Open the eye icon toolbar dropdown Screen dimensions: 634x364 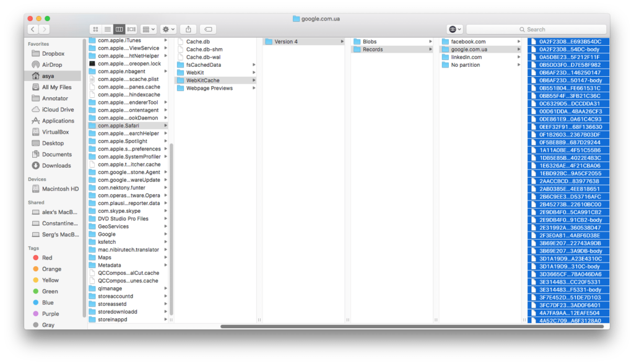(455, 29)
